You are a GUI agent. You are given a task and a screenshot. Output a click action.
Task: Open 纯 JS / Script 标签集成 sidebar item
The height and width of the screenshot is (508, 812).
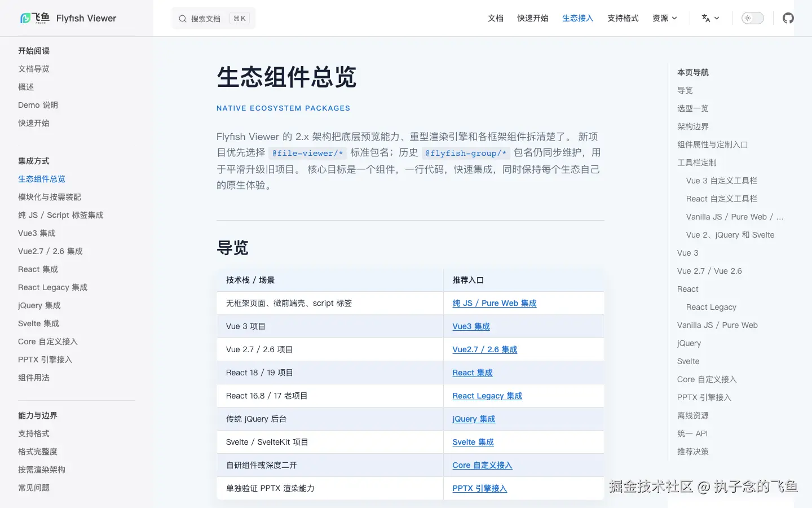61,215
